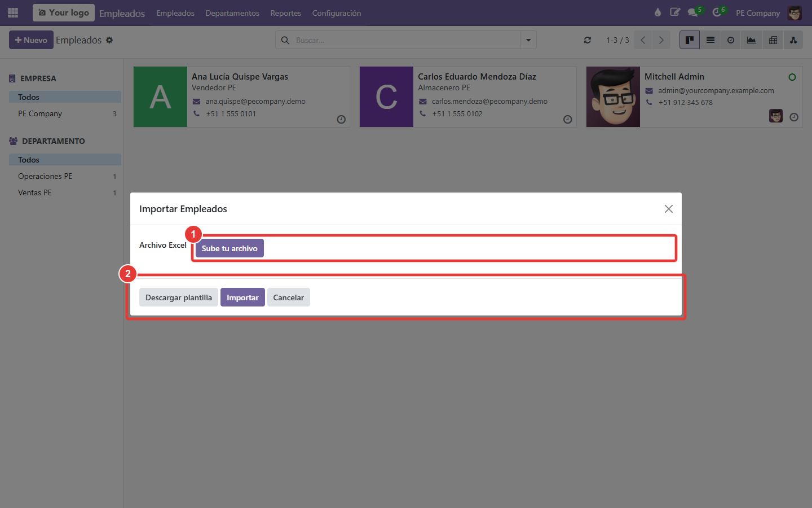Go to next page arrow
The height and width of the screenshot is (508, 812).
[x=661, y=40]
